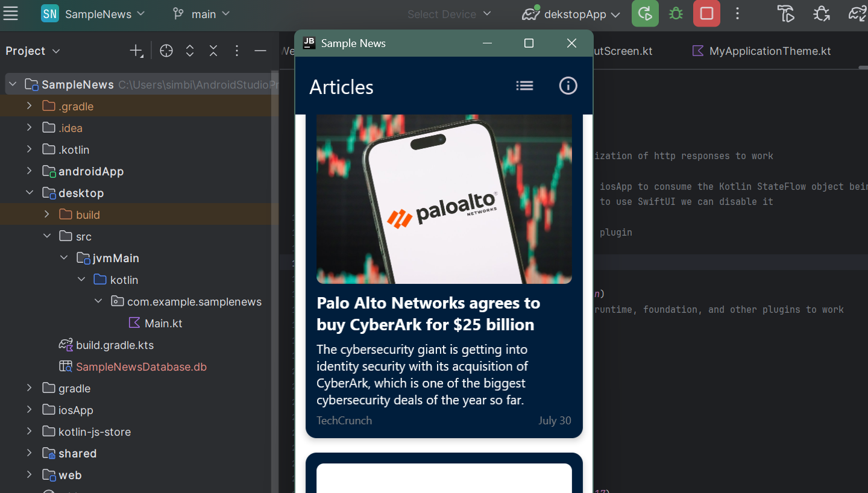Open the hamburger main menu
Image resolution: width=868 pixels, height=493 pixels.
coord(10,13)
